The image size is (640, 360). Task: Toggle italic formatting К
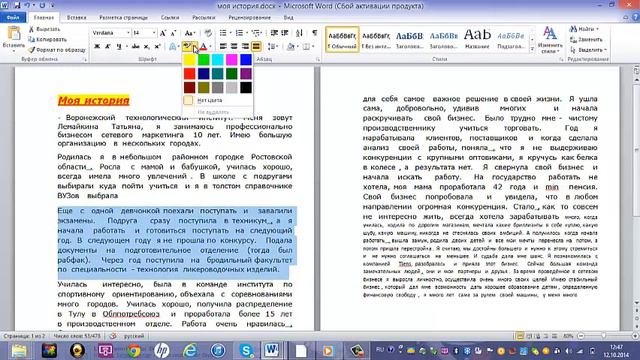click(x=108, y=47)
